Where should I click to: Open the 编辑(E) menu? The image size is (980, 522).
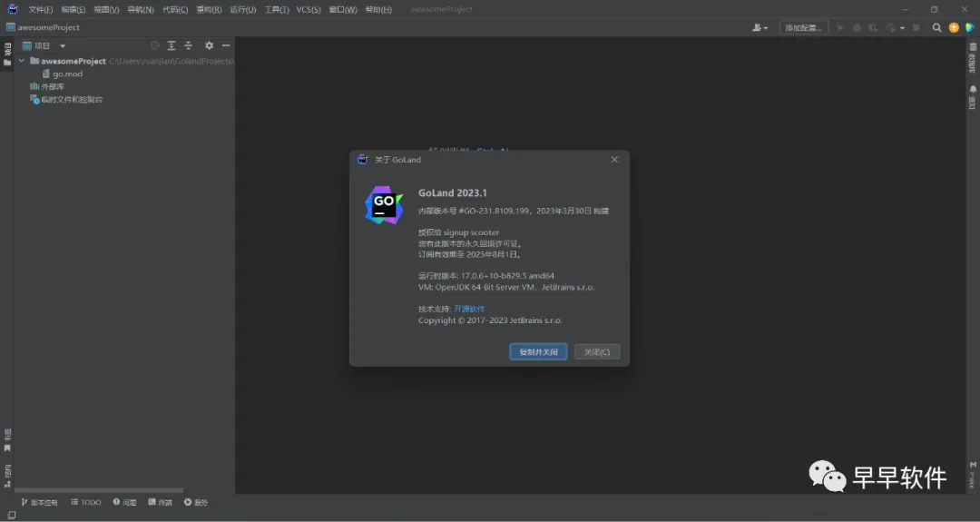tap(73, 9)
